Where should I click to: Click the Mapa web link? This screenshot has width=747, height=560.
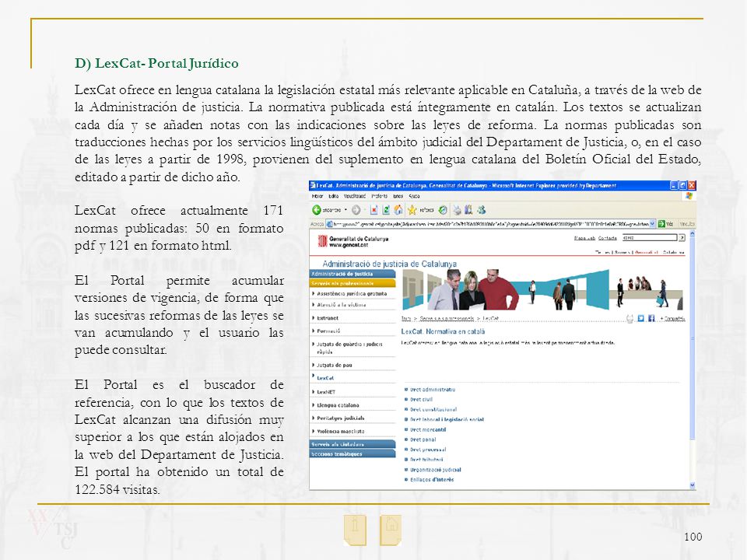584,238
